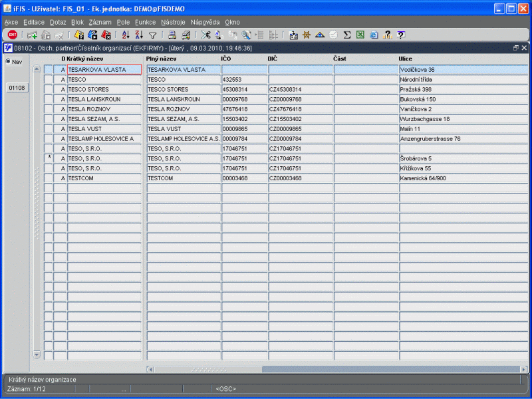
Task: Click the vertical scrollbar down arrow
Action: [x=37, y=354]
